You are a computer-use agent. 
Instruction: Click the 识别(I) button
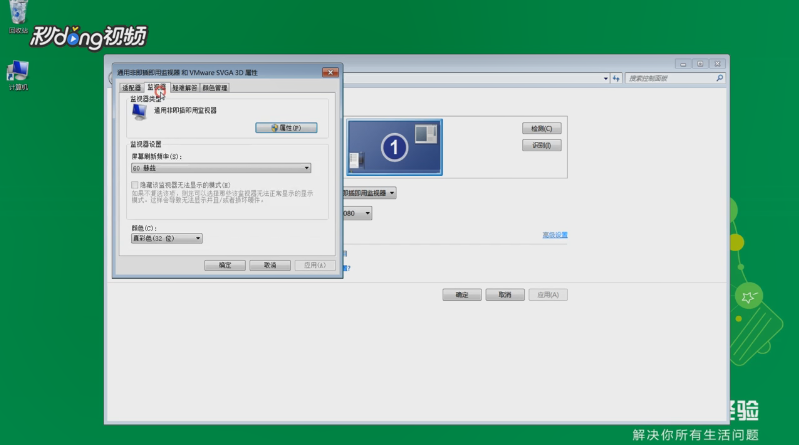(542, 145)
